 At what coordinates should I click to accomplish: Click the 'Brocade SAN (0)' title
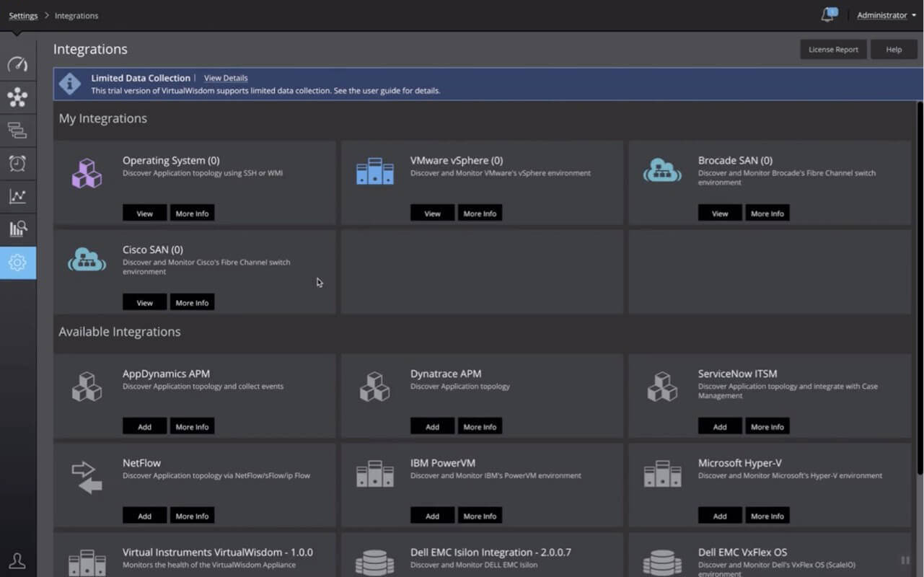pyautogui.click(x=735, y=161)
